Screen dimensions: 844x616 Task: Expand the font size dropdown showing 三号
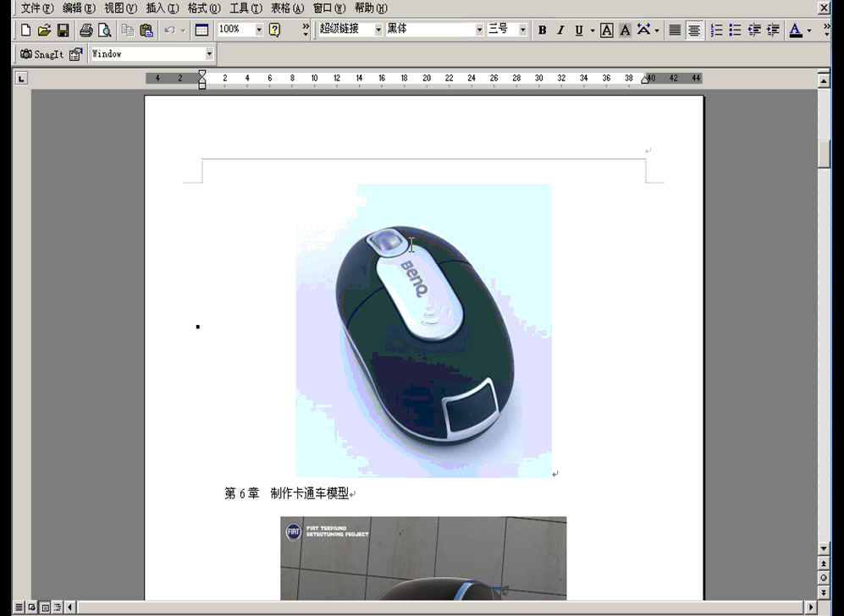pyautogui.click(x=520, y=30)
